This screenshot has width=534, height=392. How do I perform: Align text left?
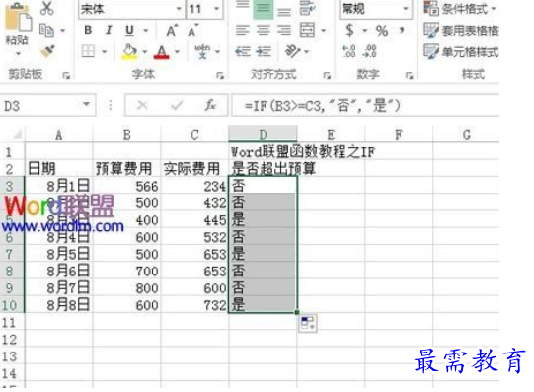(243, 30)
